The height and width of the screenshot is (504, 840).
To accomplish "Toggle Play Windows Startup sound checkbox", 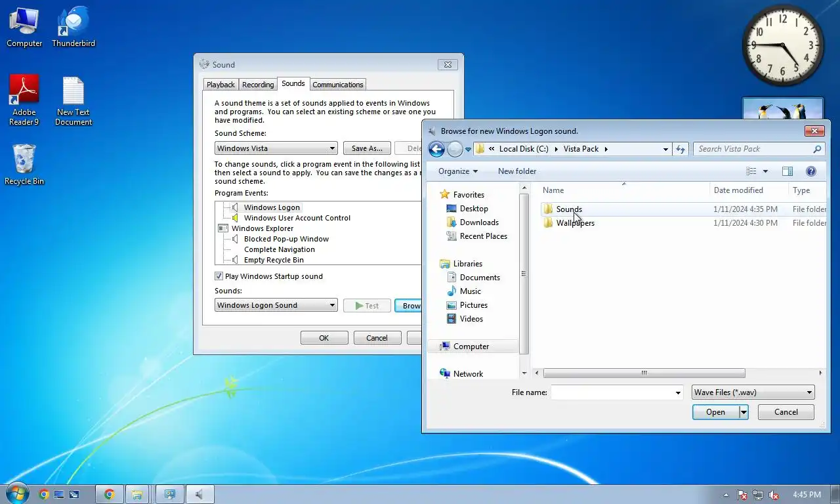I will (219, 276).
